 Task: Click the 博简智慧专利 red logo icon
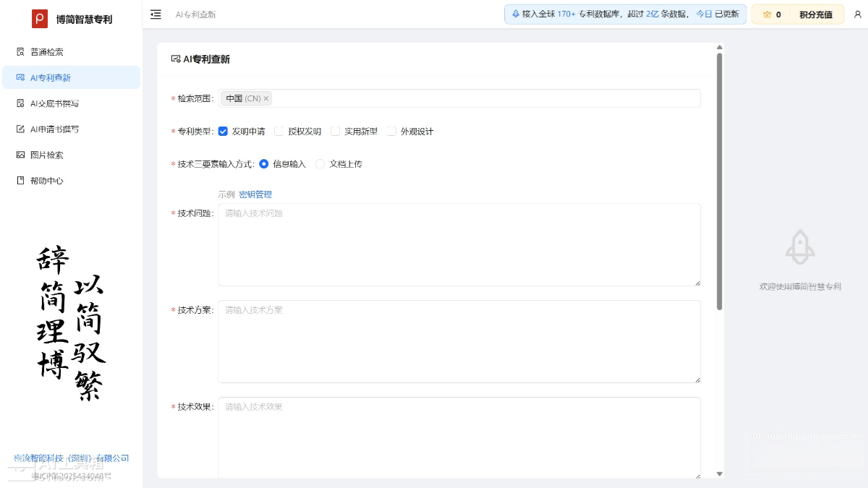click(40, 19)
